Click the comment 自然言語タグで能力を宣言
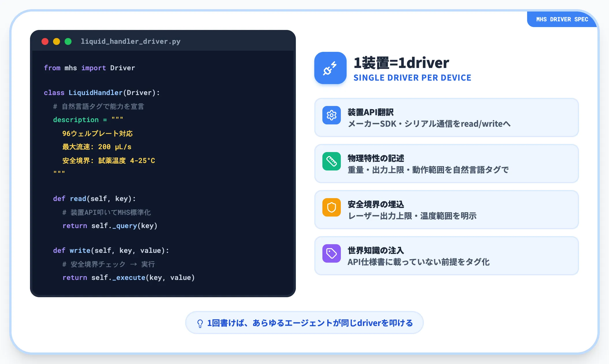Viewport: 609px width, 364px height. [99, 107]
